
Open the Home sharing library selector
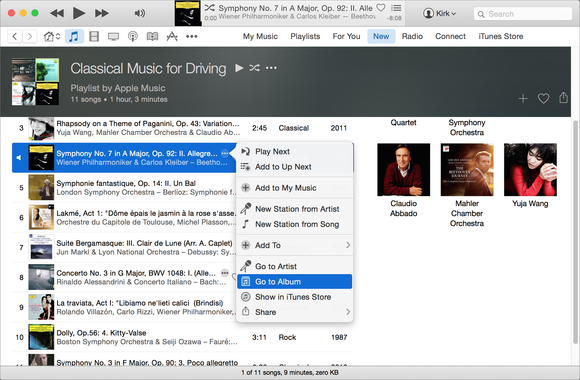[x=52, y=36]
